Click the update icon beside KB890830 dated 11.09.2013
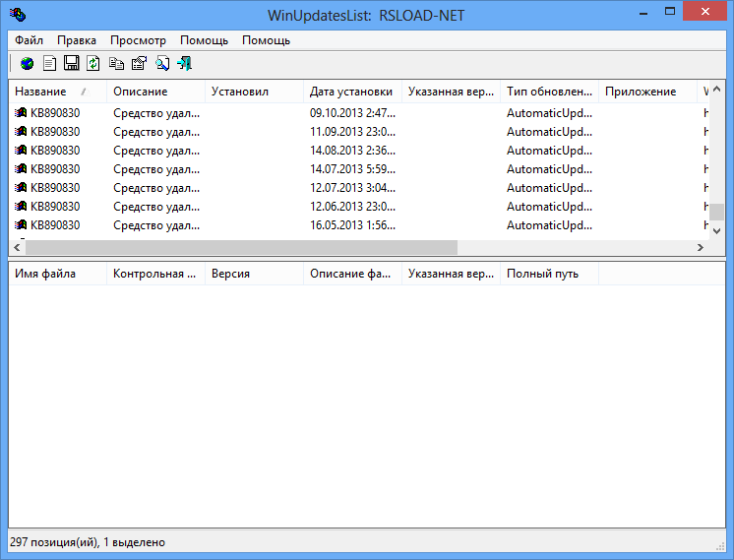The height and width of the screenshot is (560, 734). click(x=21, y=131)
